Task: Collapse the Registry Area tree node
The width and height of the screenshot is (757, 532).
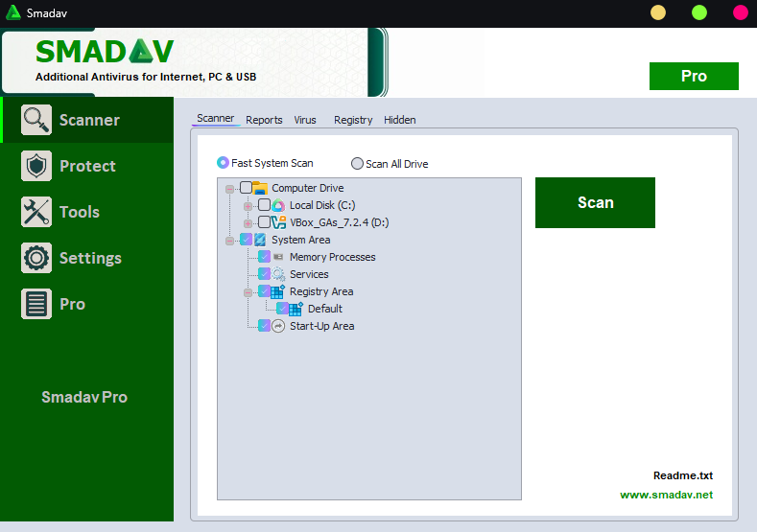Action: click(248, 292)
